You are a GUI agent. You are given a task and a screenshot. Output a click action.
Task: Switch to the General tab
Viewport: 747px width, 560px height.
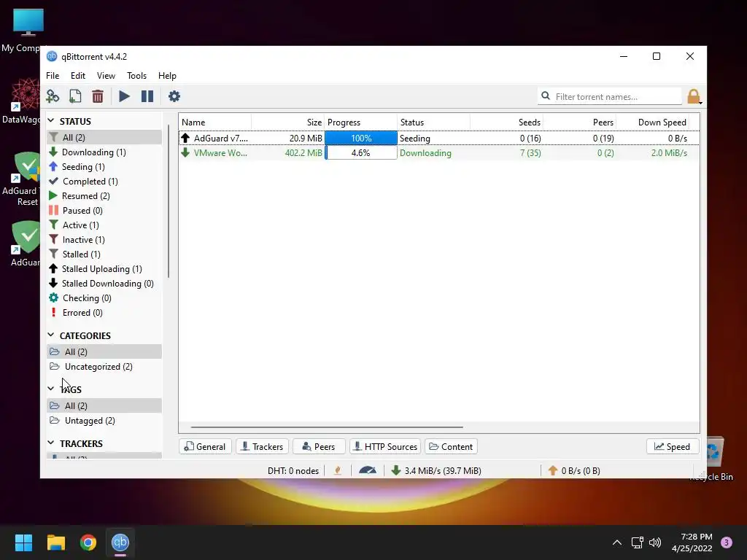point(205,447)
